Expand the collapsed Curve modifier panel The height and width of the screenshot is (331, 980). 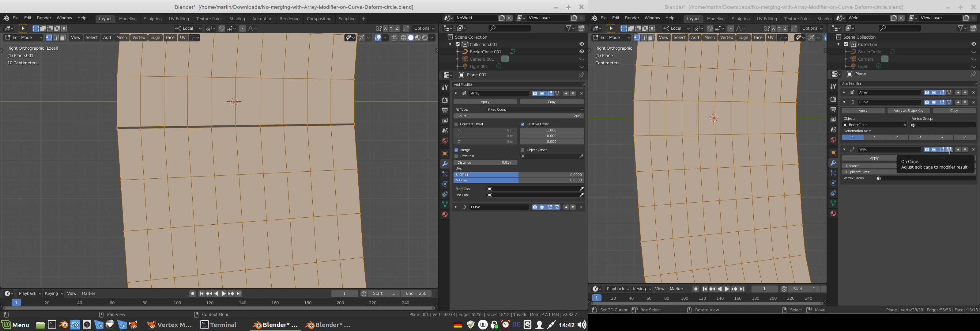click(x=456, y=207)
